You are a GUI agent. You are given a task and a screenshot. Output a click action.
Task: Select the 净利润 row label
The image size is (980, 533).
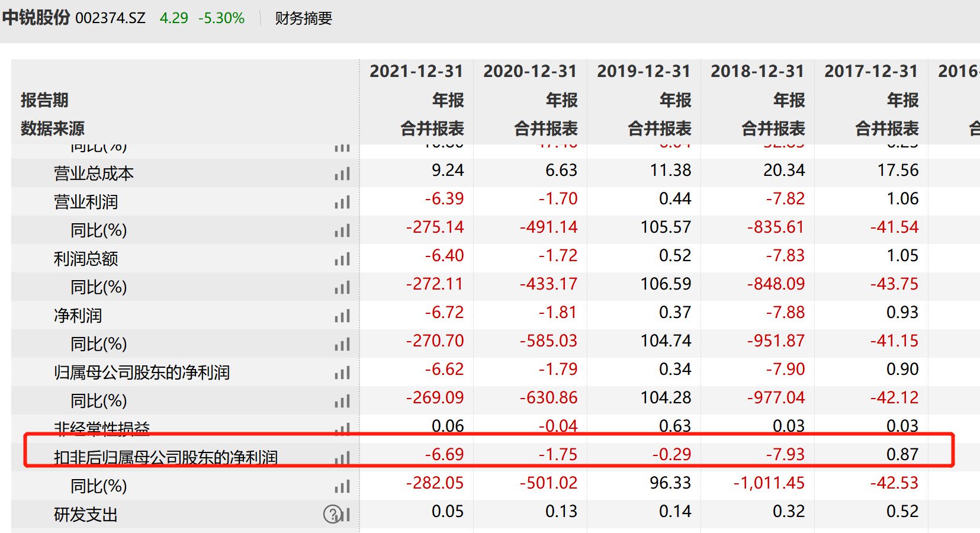[78, 316]
